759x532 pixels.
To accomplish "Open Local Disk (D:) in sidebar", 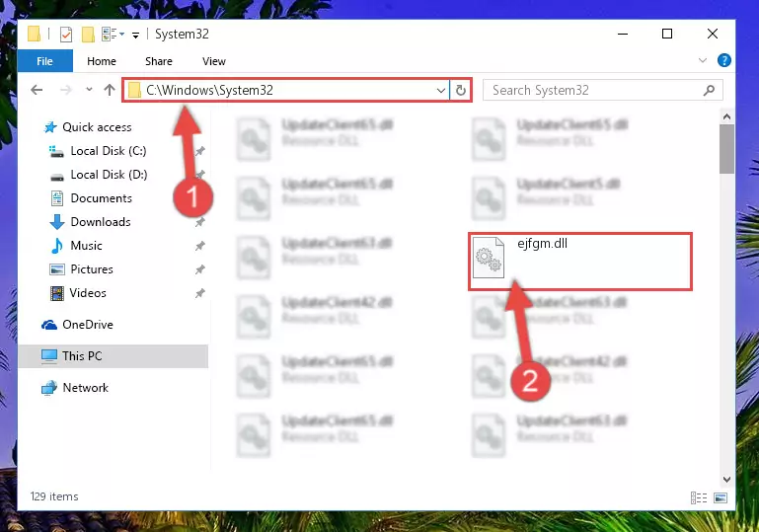I will [109, 175].
